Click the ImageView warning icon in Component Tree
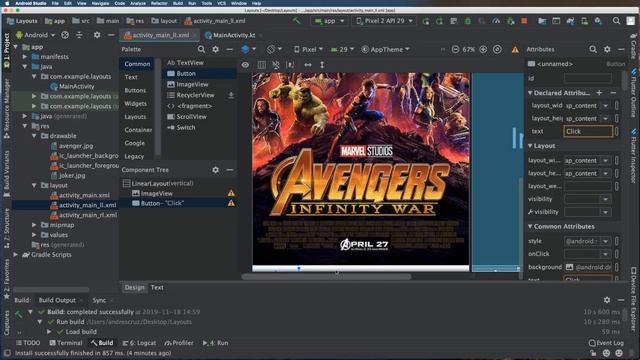 [231, 193]
